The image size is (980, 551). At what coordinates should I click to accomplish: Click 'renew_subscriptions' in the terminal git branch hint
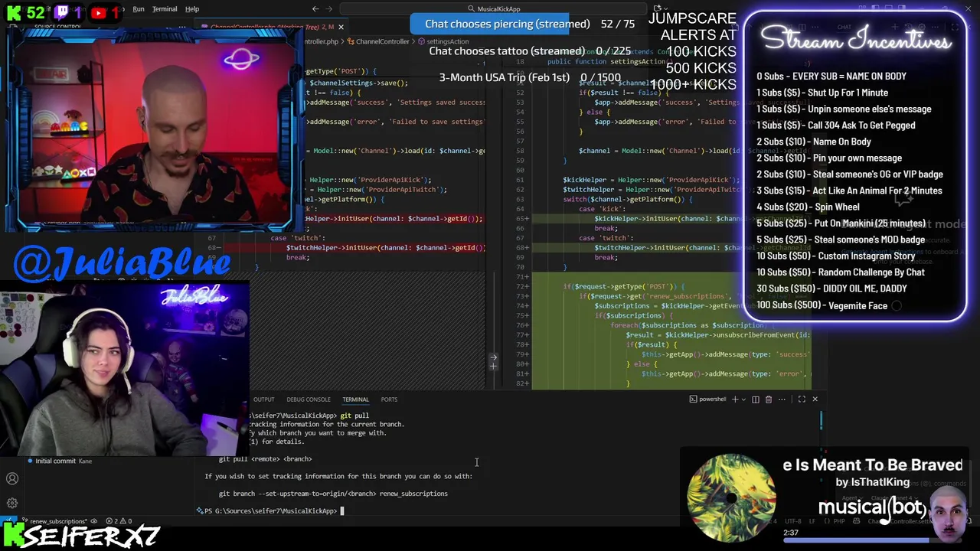413,494
